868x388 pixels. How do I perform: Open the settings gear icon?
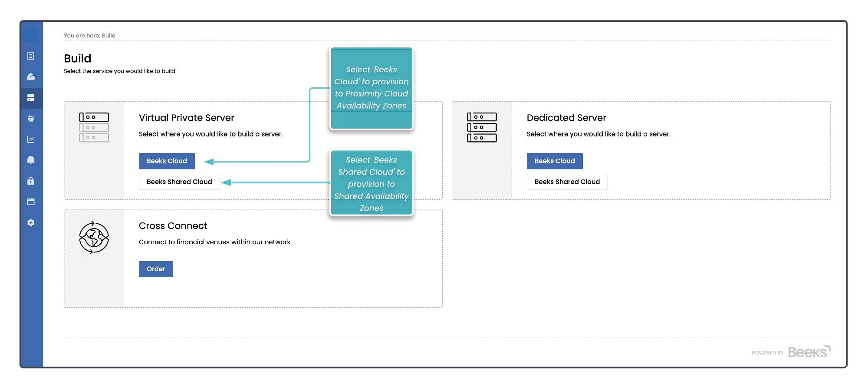(31, 222)
